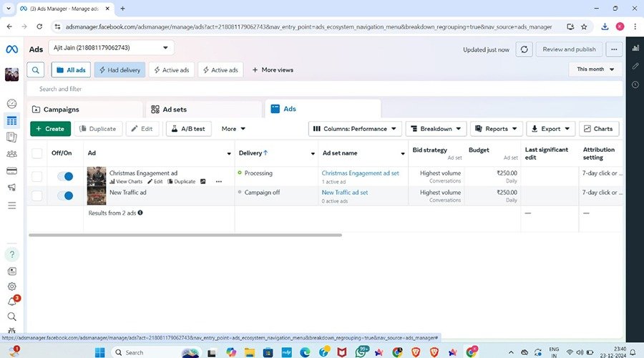This screenshot has width=644, height=358.
Task: Toggle off the New Traffic ad switch
Action: (65, 195)
